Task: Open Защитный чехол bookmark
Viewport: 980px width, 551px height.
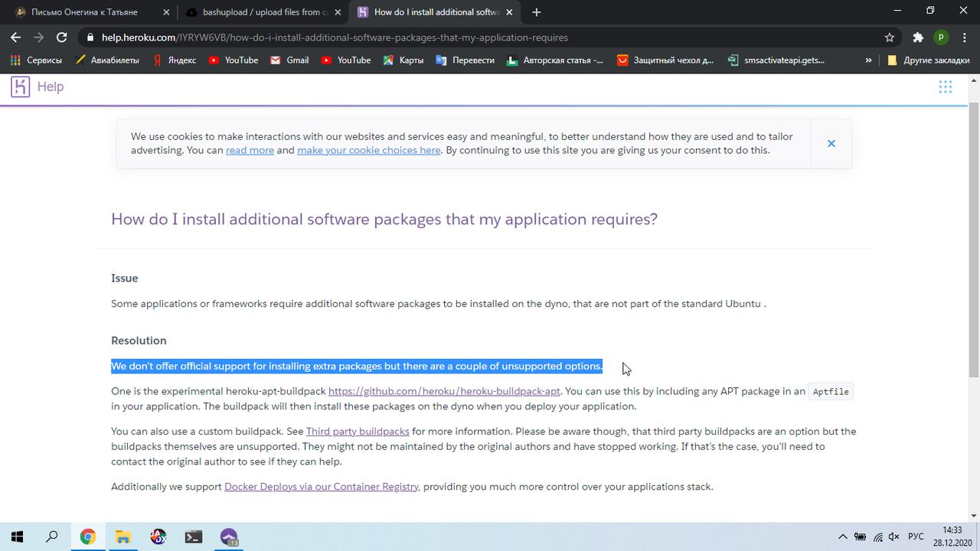Action: tap(665, 60)
